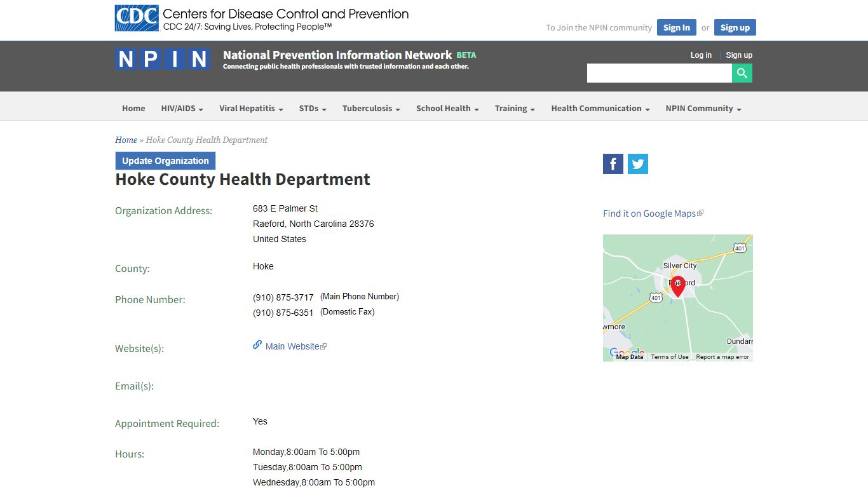Click National Prevention Information Network title
Screen dimensions: 868x488
tap(337, 55)
